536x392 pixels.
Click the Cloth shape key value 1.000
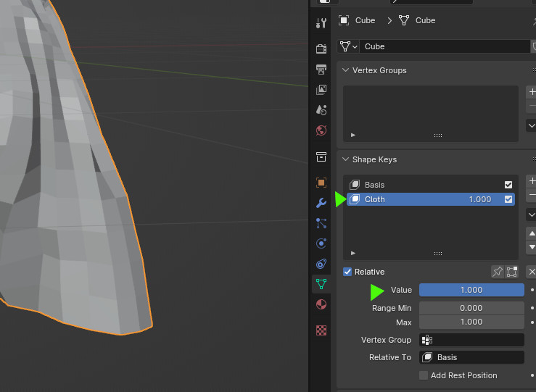coord(480,199)
